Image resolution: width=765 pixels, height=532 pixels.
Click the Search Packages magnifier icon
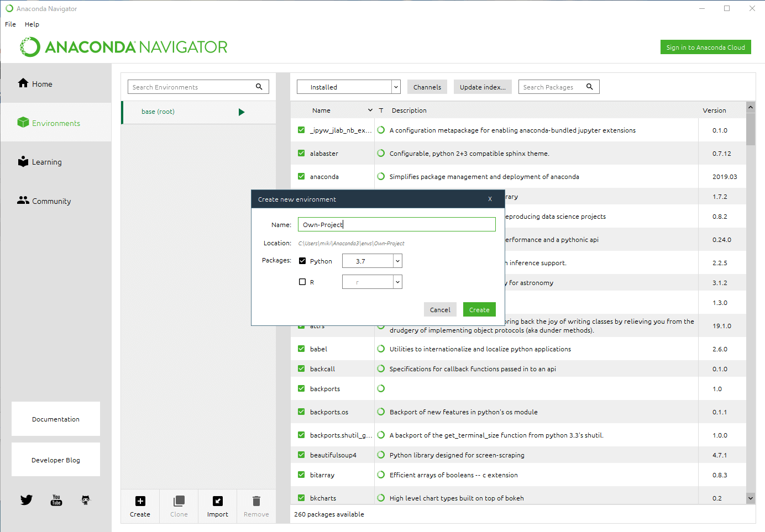pyautogui.click(x=590, y=87)
